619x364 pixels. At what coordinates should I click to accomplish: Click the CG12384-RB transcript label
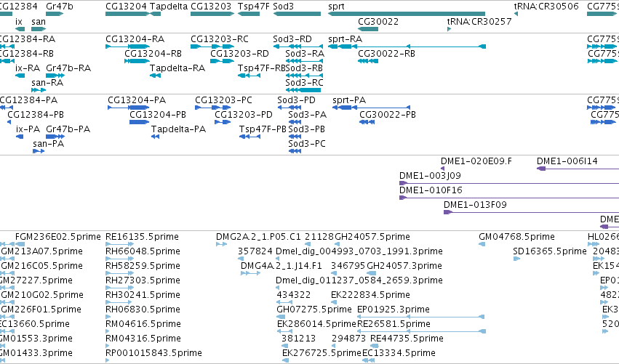tap(26, 54)
